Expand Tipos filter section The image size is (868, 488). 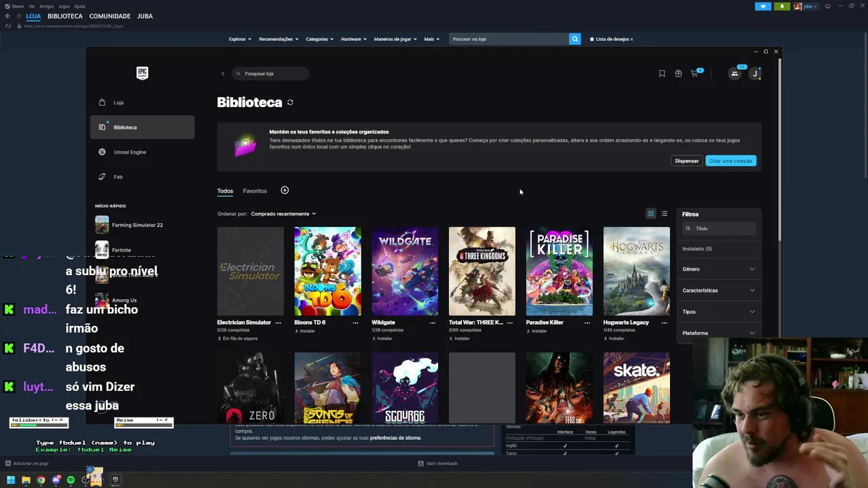tap(719, 312)
